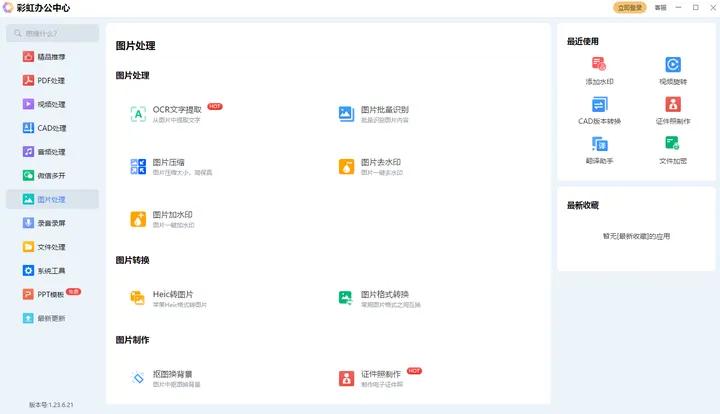720x414 pixels.
Task: Click the 立即登录 login button
Action: coord(630,7)
